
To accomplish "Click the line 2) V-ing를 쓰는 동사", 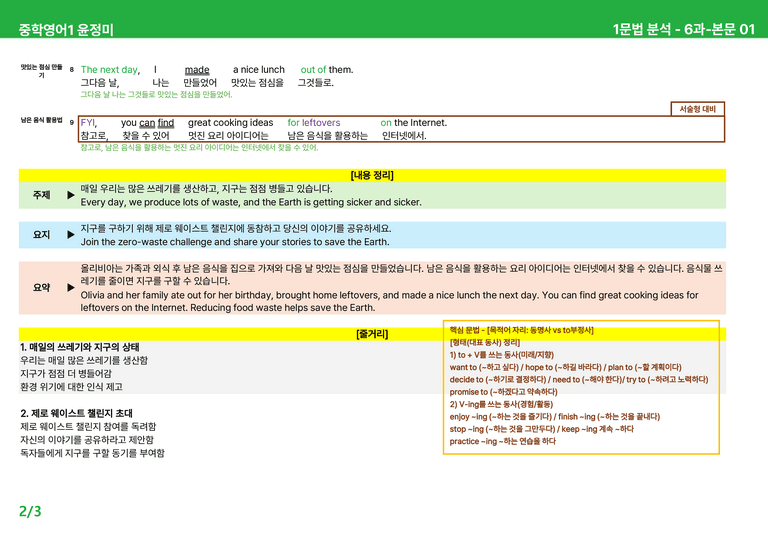I will pyautogui.click(x=501, y=404).
